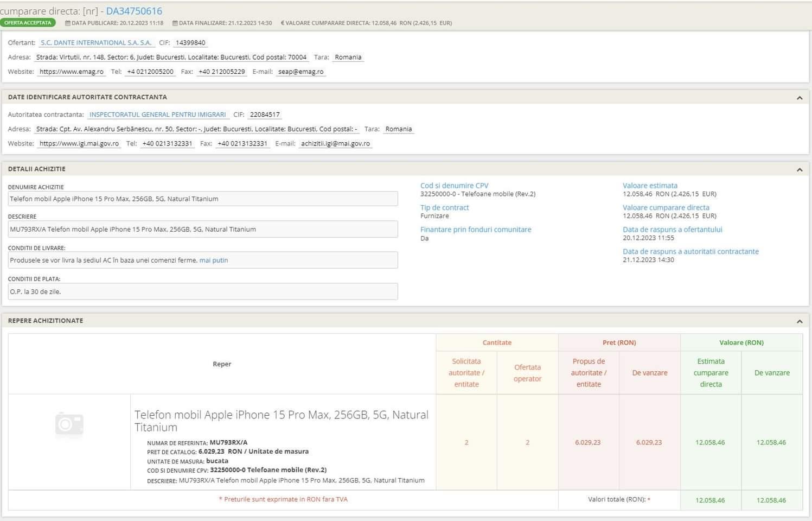This screenshot has height=521, width=812.
Task: Open direct purchase number DA34750616
Action: point(134,11)
